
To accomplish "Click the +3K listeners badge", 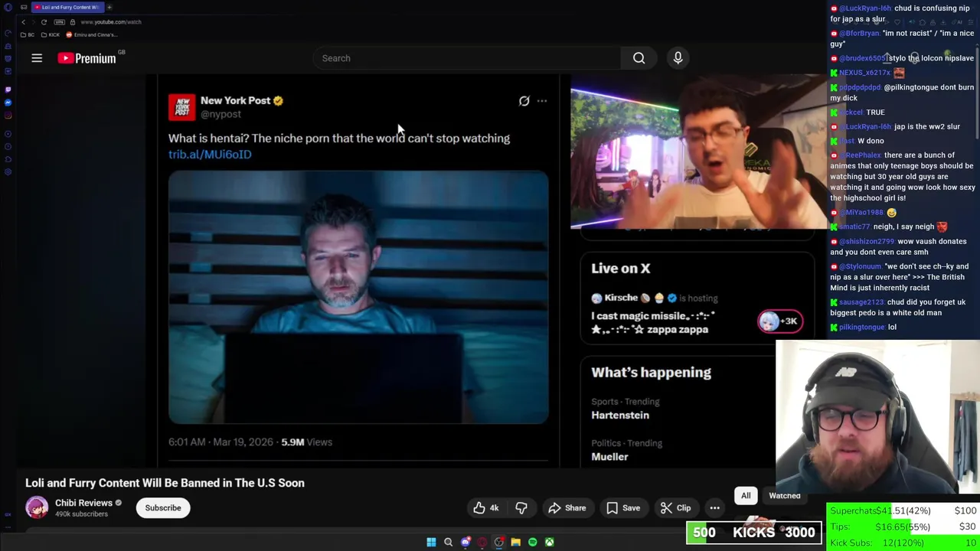I will [779, 321].
